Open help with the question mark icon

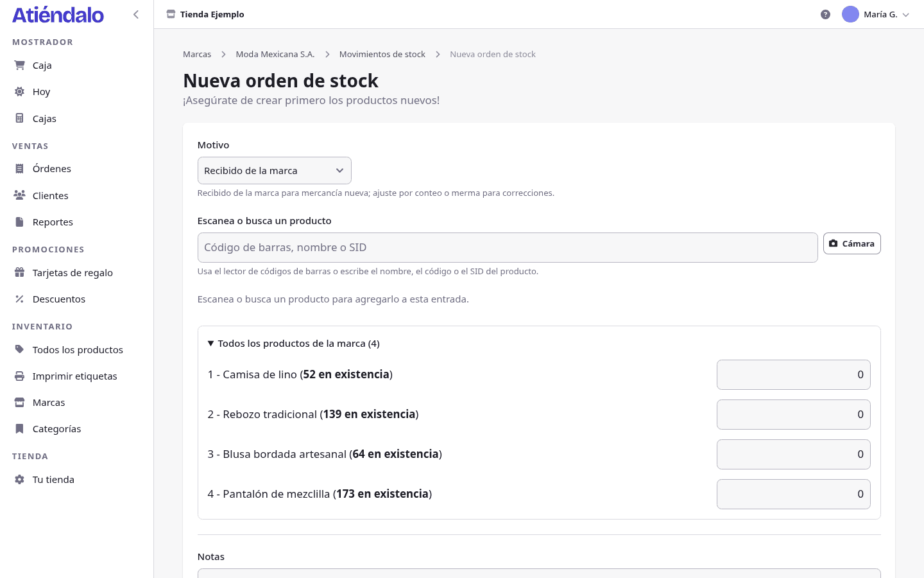(825, 14)
